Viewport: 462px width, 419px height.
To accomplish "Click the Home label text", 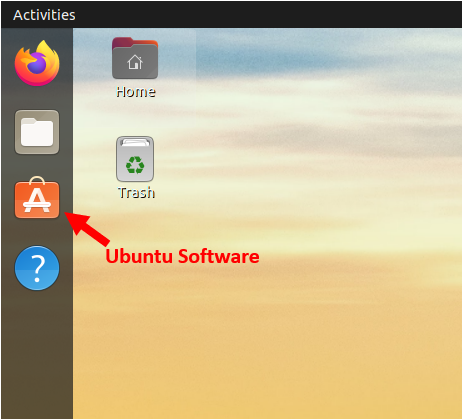I will click(x=136, y=92).
